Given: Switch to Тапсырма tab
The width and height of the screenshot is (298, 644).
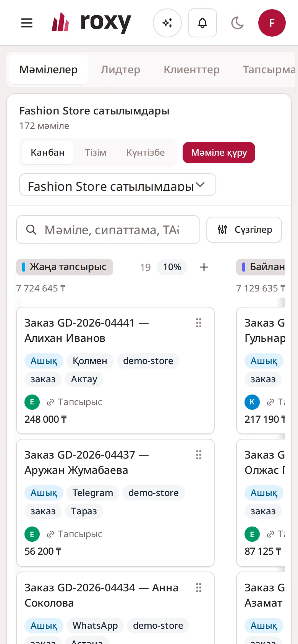Looking at the screenshot, I should [x=269, y=69].
